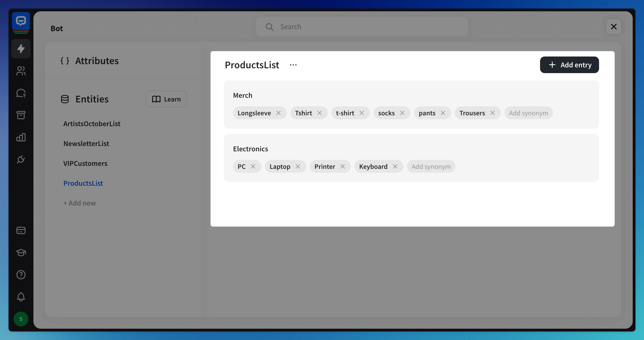
Task: Remove the Keyboard synonym tag
Action: 395,166
